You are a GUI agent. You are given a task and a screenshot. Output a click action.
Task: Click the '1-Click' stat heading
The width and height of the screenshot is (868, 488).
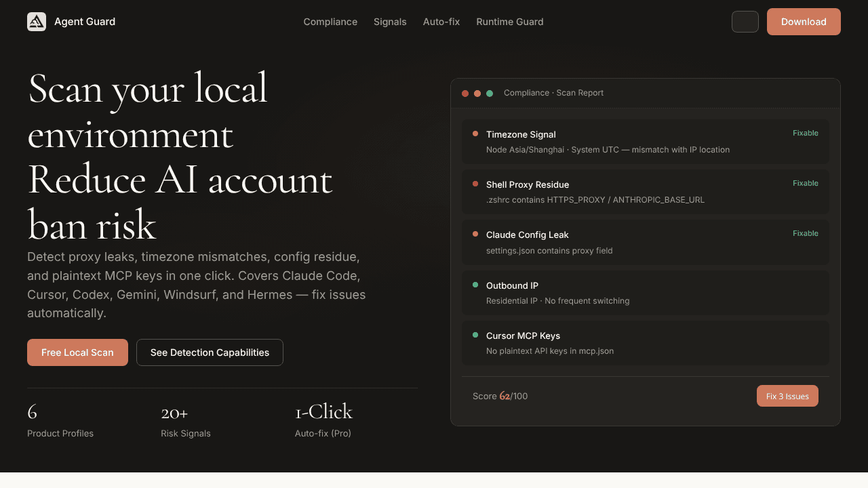click(323, 411)
